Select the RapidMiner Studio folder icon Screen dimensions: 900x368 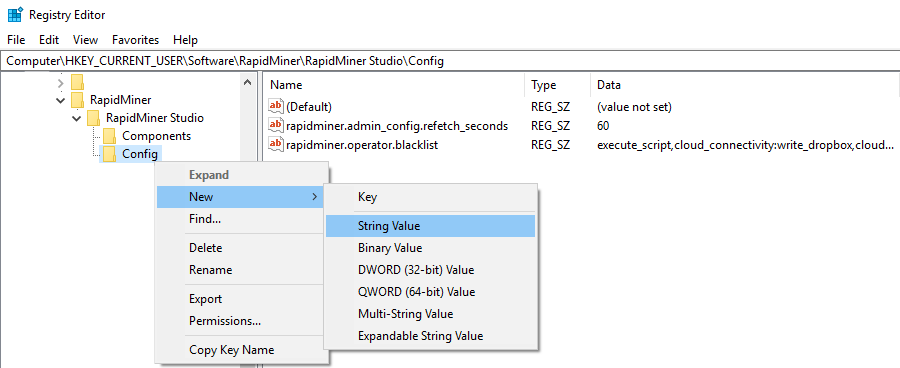(x=94, y=118)
